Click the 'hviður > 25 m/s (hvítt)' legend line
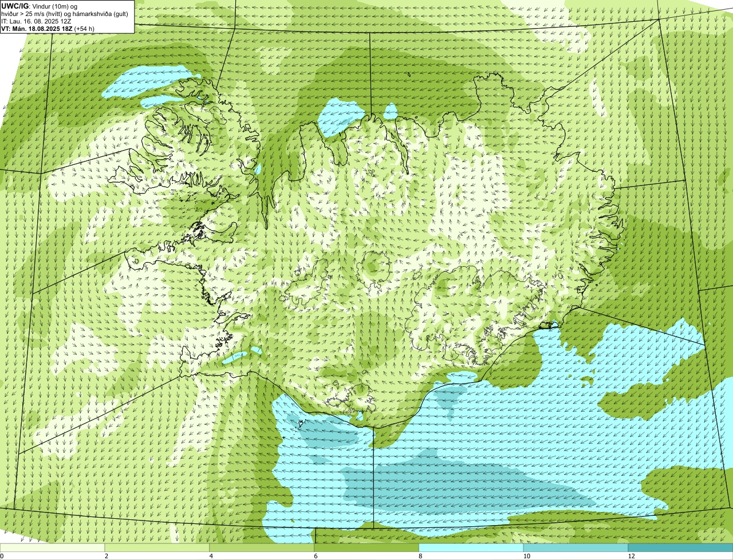 click(x=65, y=14)
